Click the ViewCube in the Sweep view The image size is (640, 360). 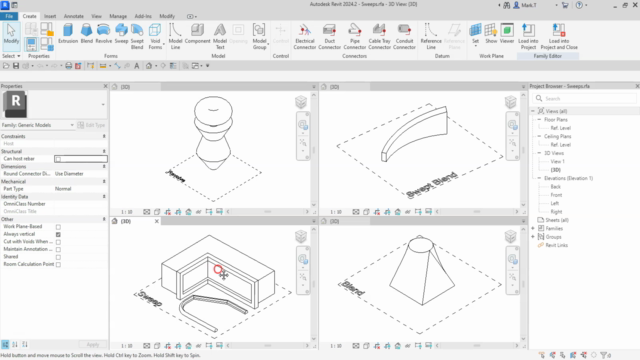(301, 236)
